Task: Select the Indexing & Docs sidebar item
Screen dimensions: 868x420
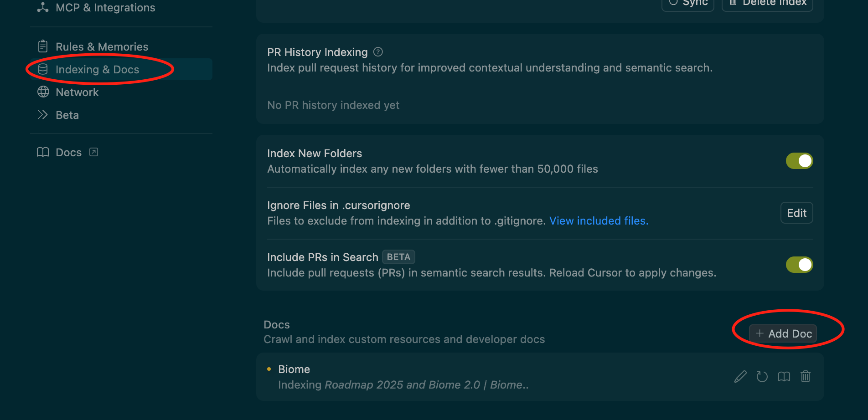Action: 97,69
